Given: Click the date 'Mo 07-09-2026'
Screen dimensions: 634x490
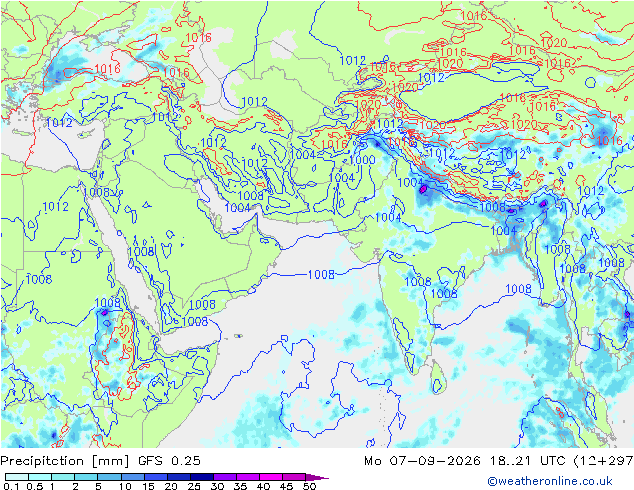Looking at the screenshot, I should tap(422, 461).
